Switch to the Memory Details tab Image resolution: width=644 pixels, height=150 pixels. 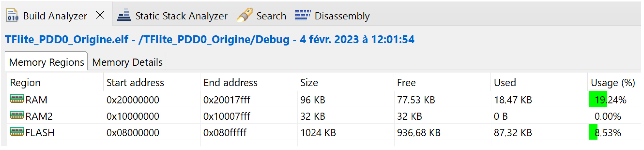coord(127,62)
